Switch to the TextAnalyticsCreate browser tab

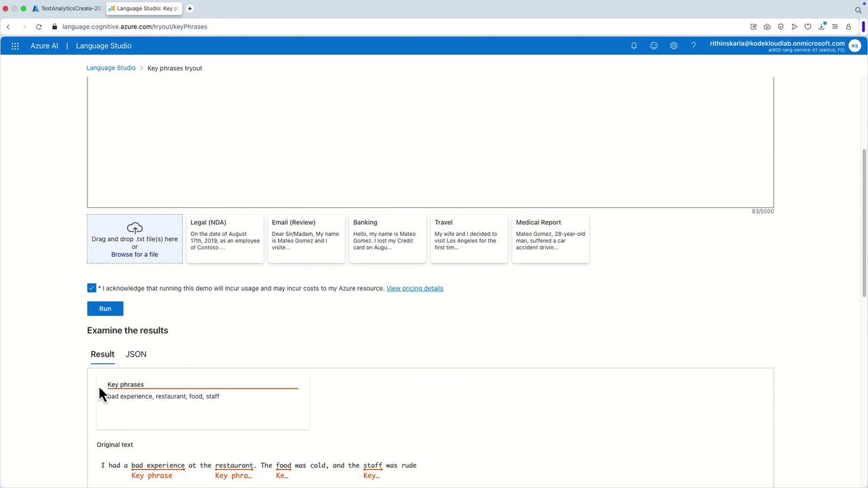click(67, 9)
